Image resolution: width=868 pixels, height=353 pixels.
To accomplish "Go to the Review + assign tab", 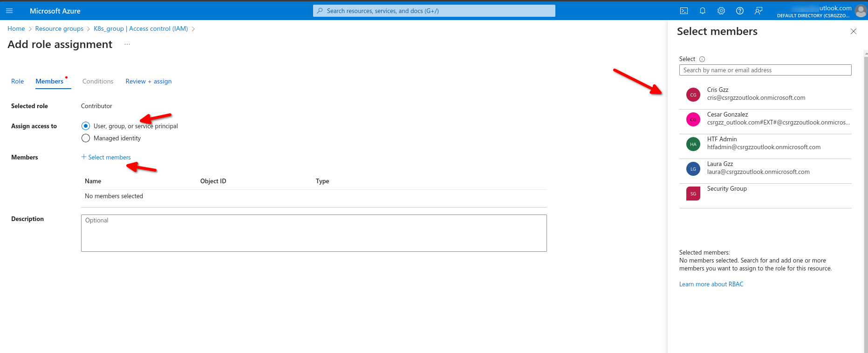I will [x=149, y=81].
